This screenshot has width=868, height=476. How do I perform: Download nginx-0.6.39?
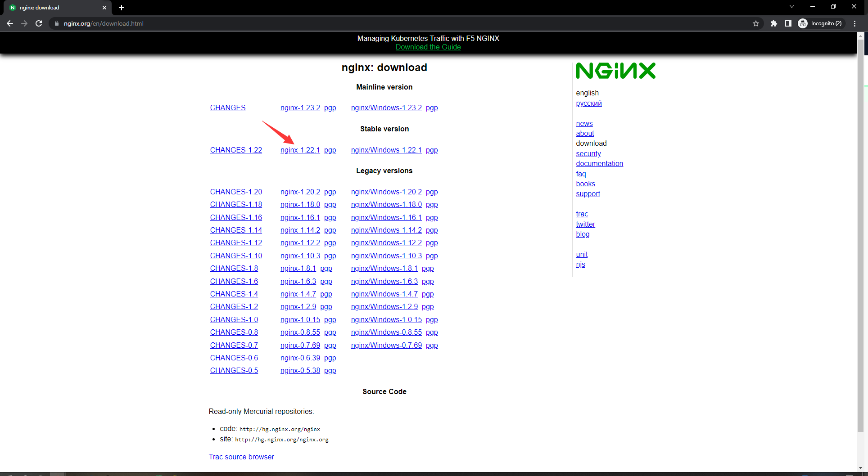[x=300, y=358]
